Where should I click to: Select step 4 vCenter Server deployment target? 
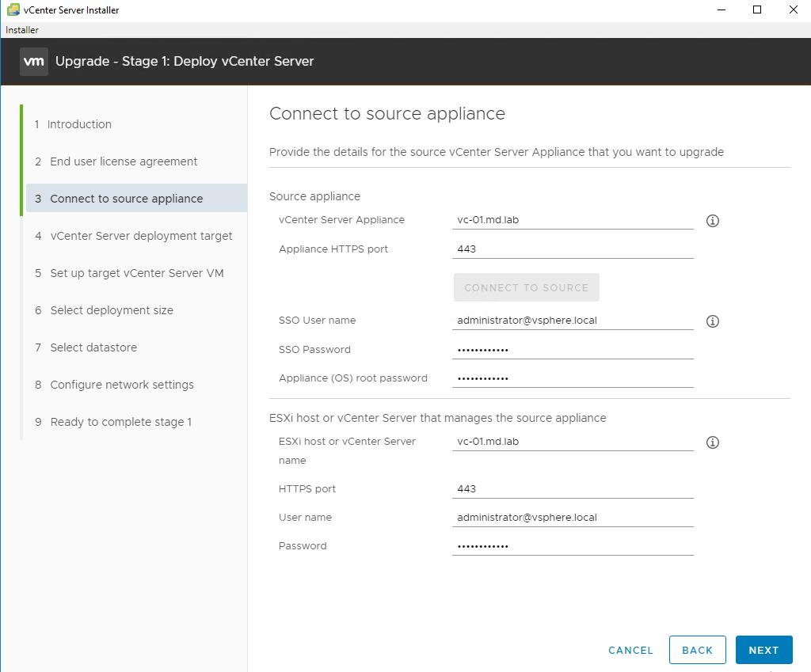pos(133,236)
